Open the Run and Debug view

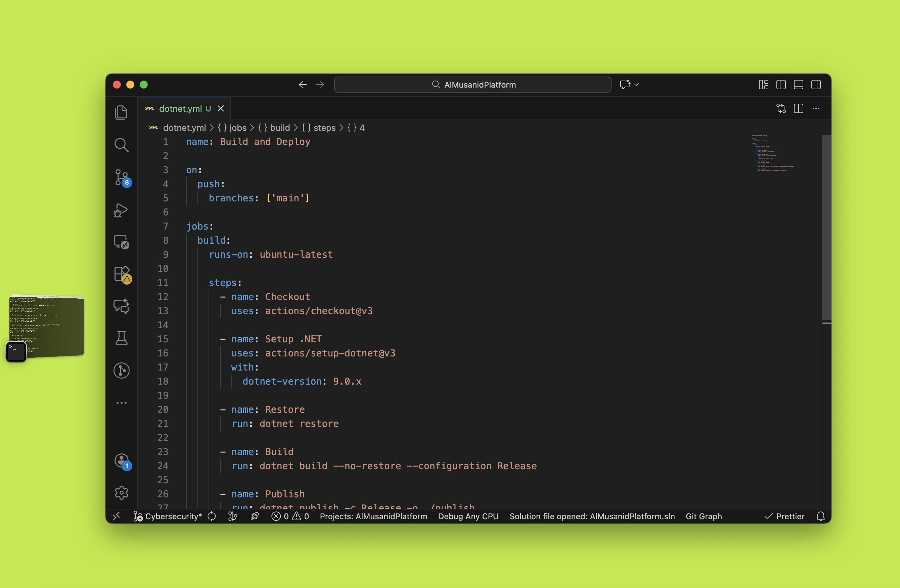121,210
